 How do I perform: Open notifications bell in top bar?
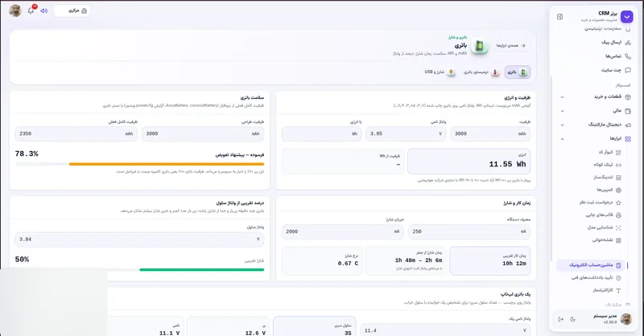coord(31,10)
